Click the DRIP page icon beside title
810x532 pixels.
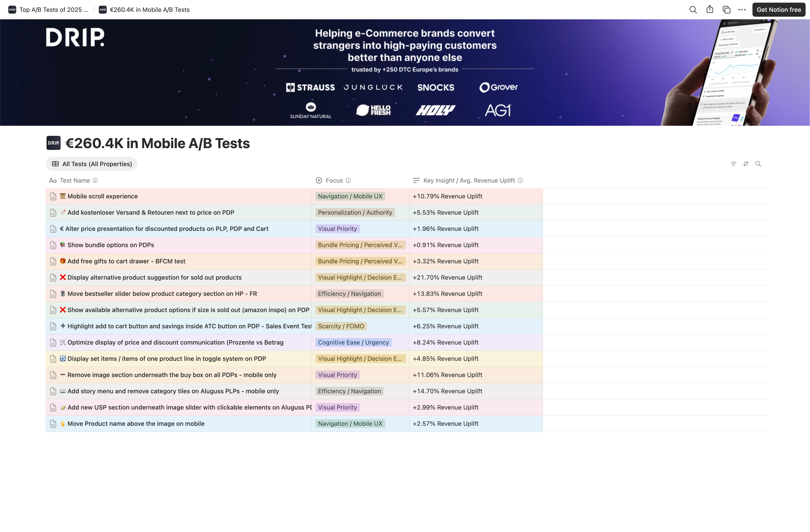pyautogui.click(x=53, y=143)
